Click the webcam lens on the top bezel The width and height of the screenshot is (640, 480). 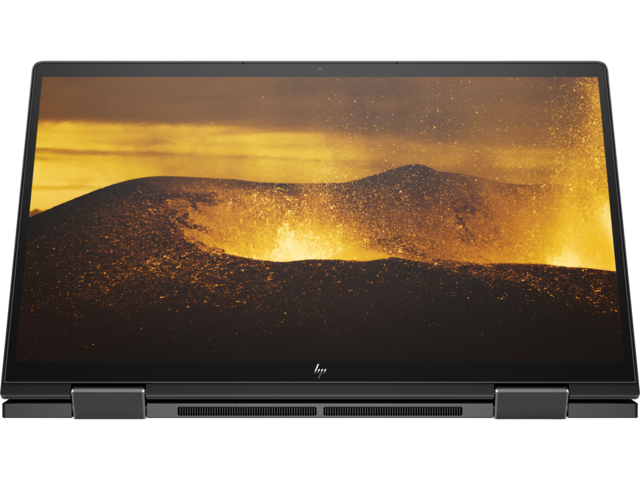click(x=320, y=69)
